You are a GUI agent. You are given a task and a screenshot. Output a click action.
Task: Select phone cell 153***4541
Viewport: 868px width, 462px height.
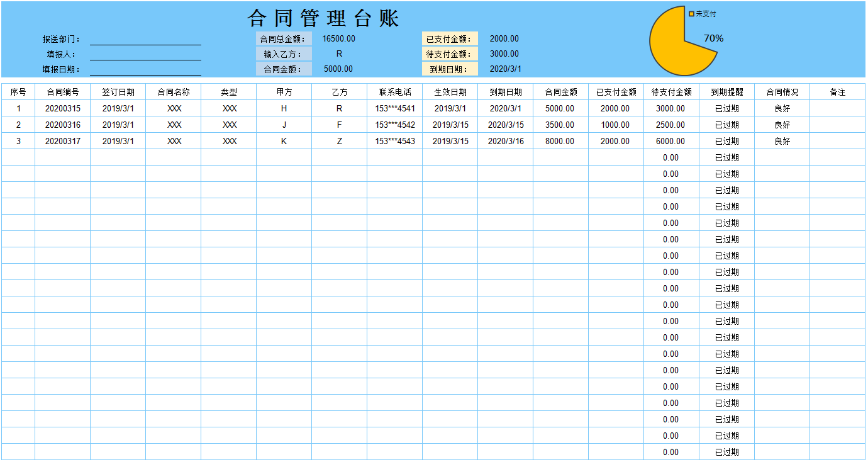[x=395, y=108]
